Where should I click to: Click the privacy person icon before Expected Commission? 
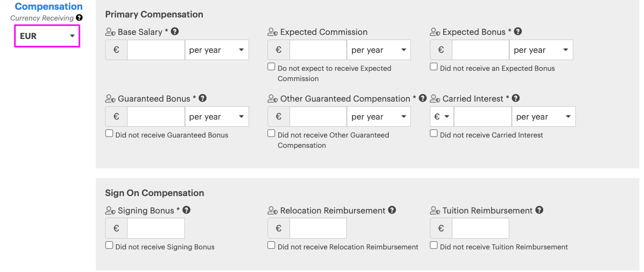[273, 32]
